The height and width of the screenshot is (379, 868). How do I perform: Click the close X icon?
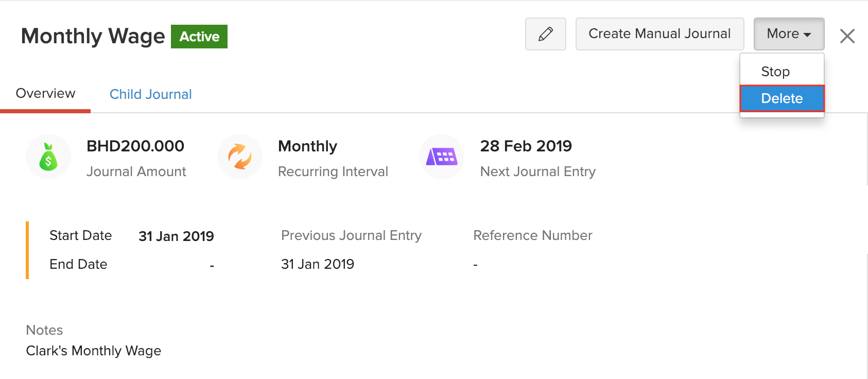(x=847, y=36)
